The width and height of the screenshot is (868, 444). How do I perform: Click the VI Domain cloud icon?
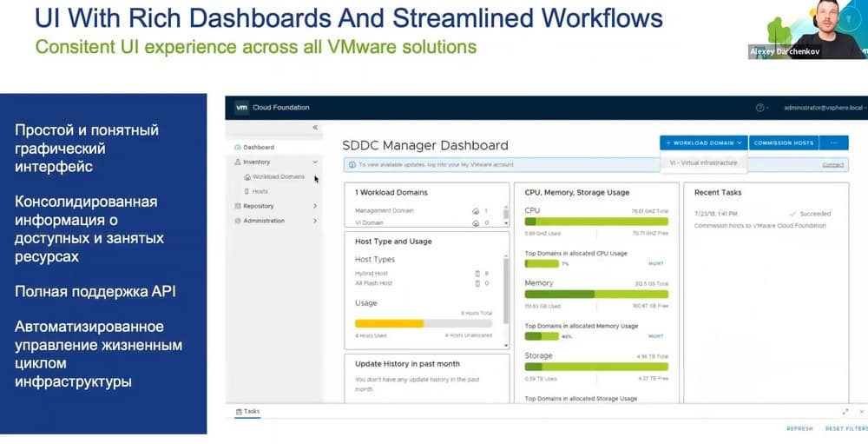[475, 222]
